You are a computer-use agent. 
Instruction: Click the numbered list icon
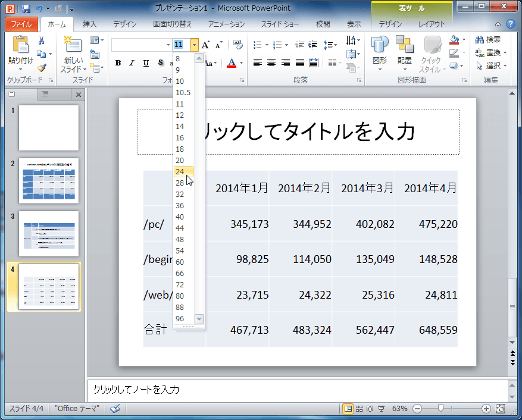(277, 45)
